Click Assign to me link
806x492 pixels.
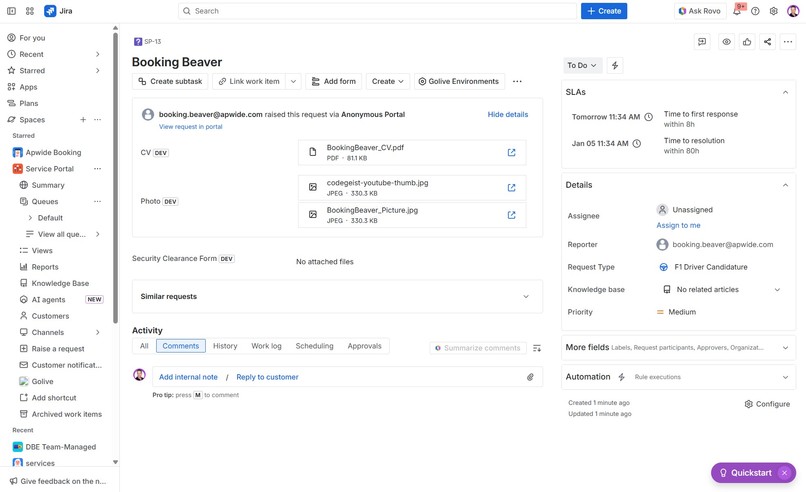(x=678, y=225)
